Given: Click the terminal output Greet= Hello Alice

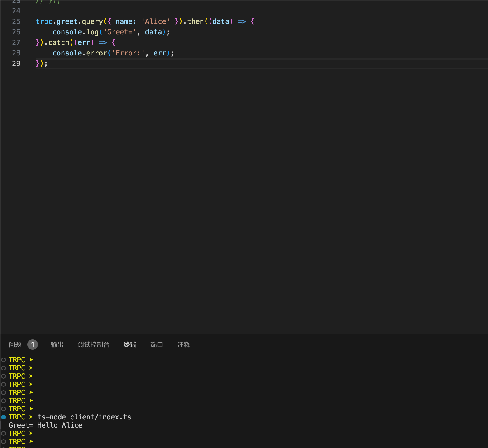Looking at the screenshot, I should [45, 425].
